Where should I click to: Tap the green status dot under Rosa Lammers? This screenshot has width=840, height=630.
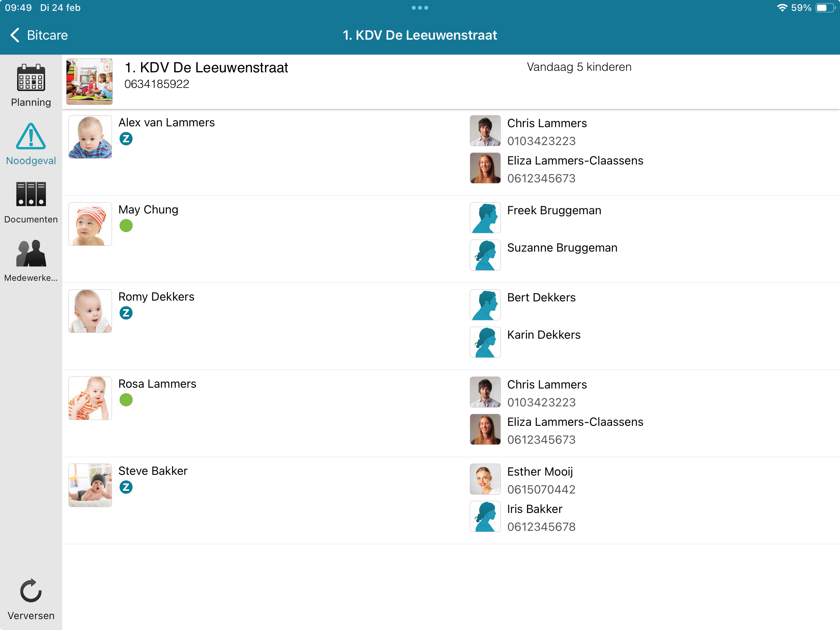[x=126, y=400]
